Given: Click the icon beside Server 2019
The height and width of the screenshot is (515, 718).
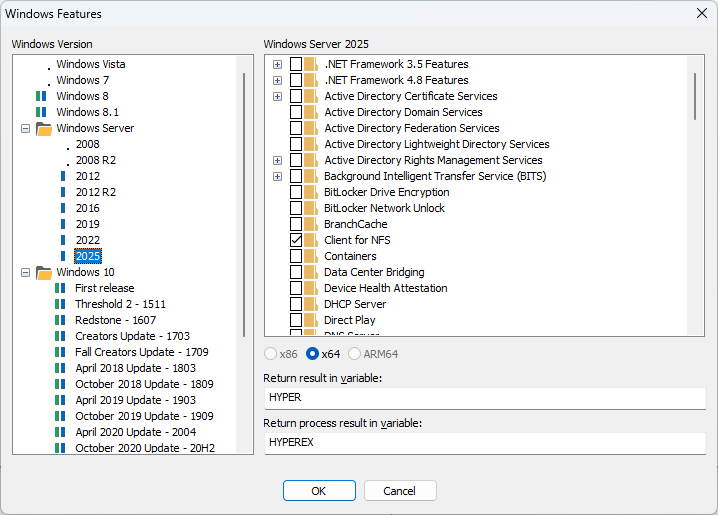Looking at the screenshot, I should 63,224.
